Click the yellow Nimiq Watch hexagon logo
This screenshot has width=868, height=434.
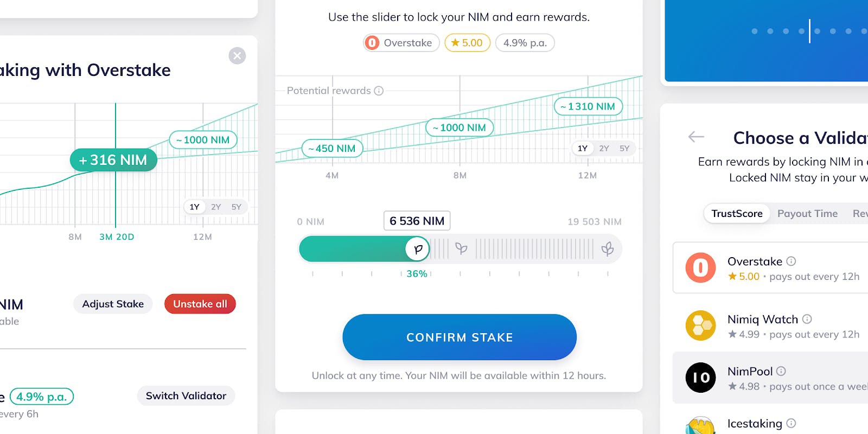(x=700, y=325)
